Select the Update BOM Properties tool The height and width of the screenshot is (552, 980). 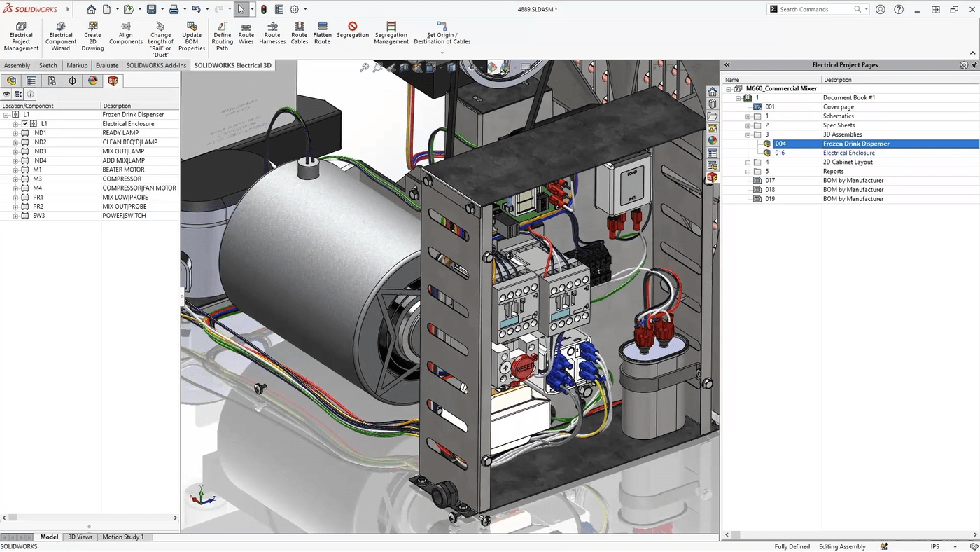[192, 35]
